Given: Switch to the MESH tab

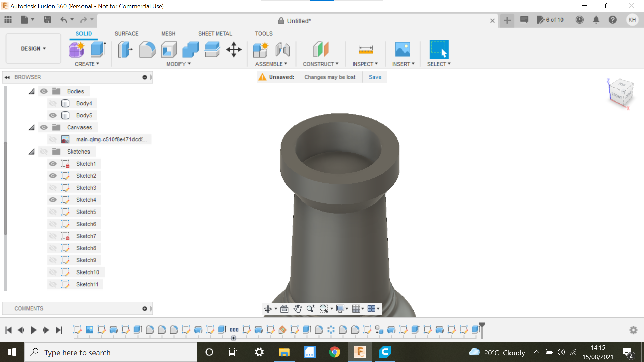Looking at the screenshot, I should click(x=168, y=34).
